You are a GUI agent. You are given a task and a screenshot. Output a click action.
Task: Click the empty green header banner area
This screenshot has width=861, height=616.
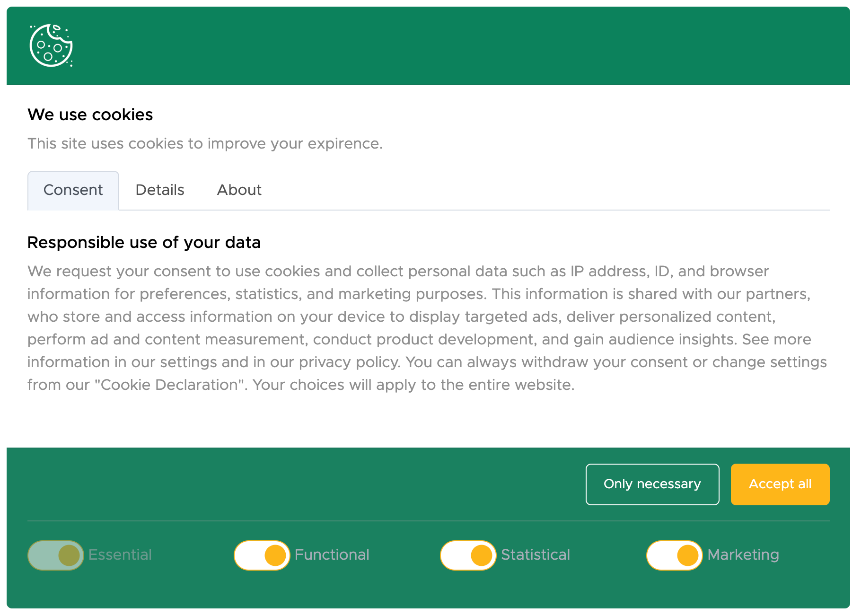[x=454, y=45]
